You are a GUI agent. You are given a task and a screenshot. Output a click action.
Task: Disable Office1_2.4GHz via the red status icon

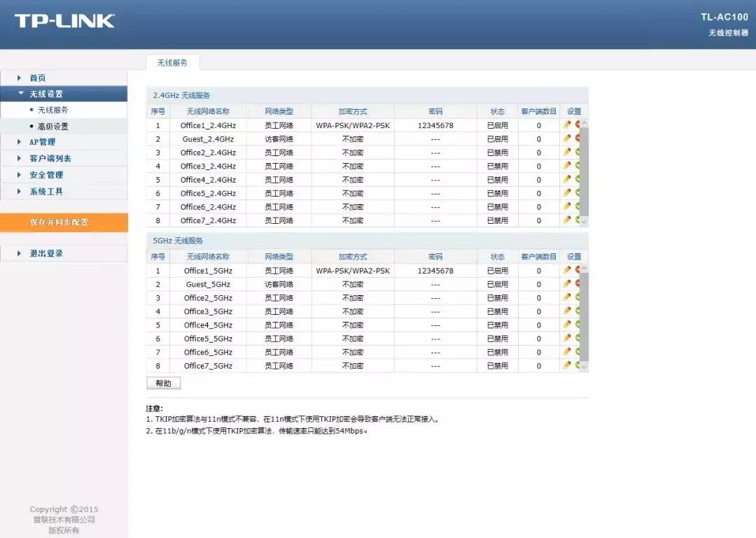pyautogui.click(x=577, y=125)
